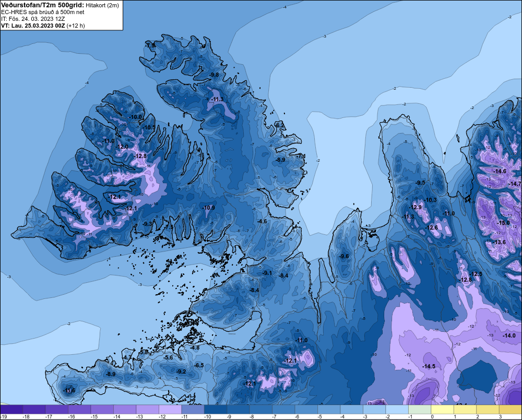Select legend swatch between -19 and -18
This screenshot has height=420, width=522.
(11, 409)
